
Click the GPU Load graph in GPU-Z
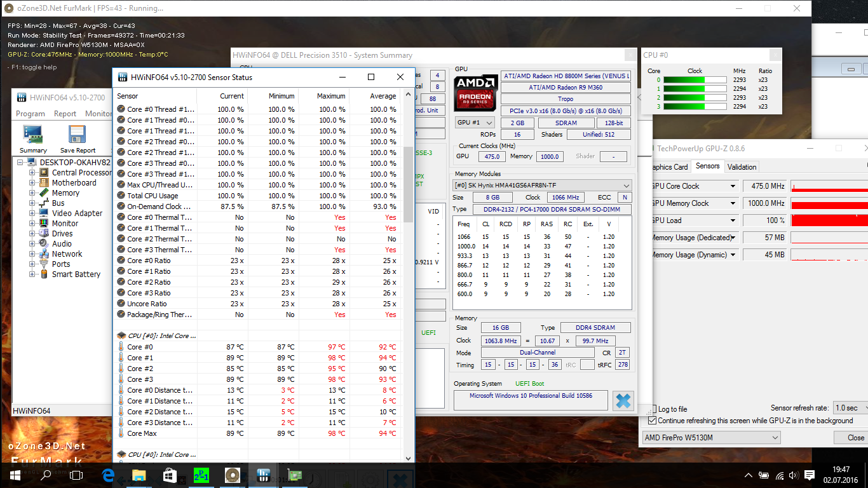(829, 220)
